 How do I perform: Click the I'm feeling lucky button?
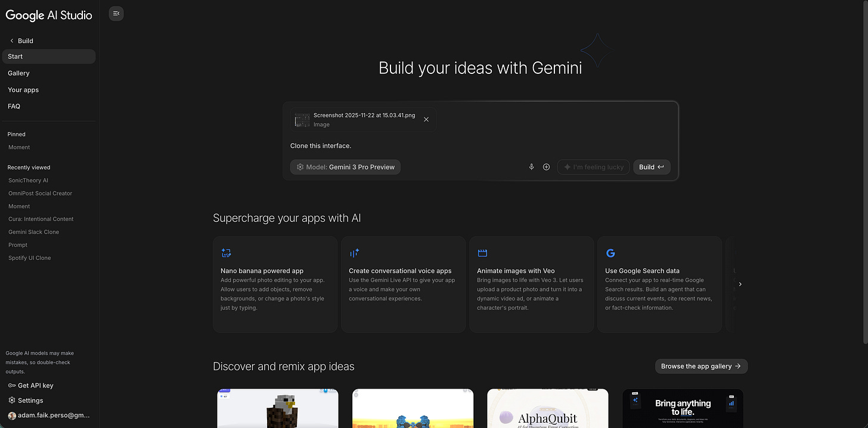coord(593,167)
